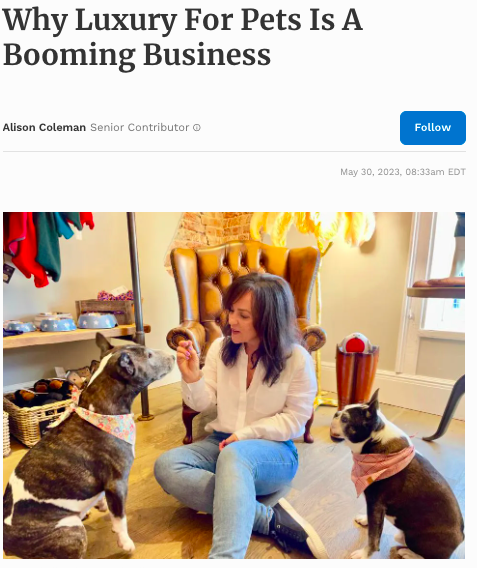Viewport: 477px width, 568px height.
Task: Click the Senior Contributor label
Action: [139, 128]
